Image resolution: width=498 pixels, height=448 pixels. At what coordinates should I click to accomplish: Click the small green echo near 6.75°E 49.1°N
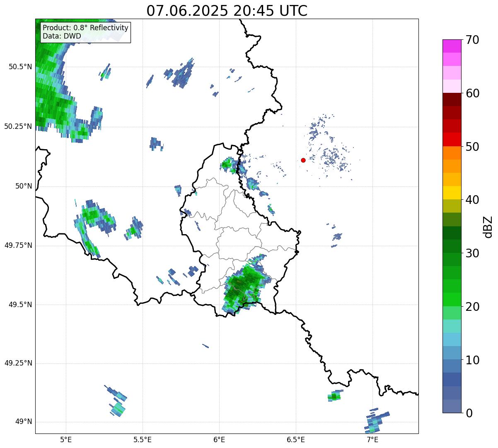tap(334, 396)
